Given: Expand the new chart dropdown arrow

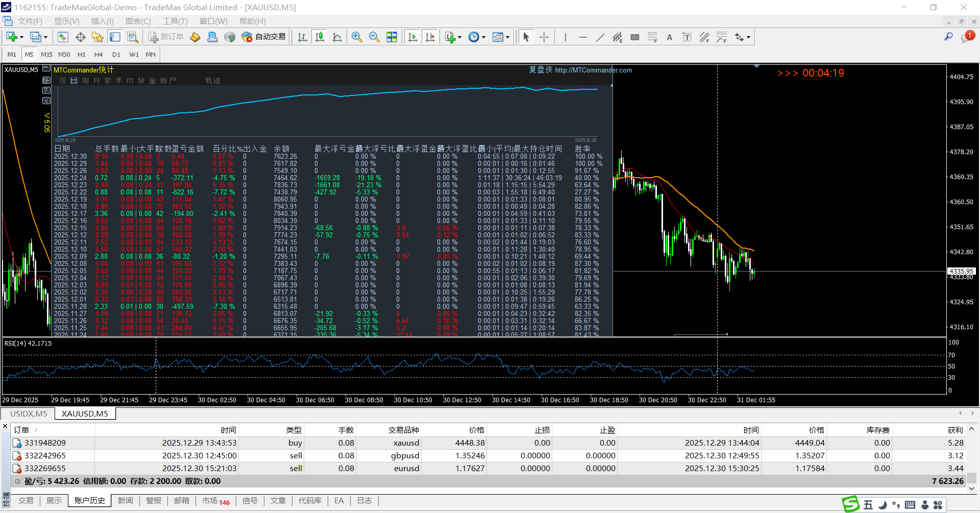Looking at the screenshot, I should pos(21,37).
